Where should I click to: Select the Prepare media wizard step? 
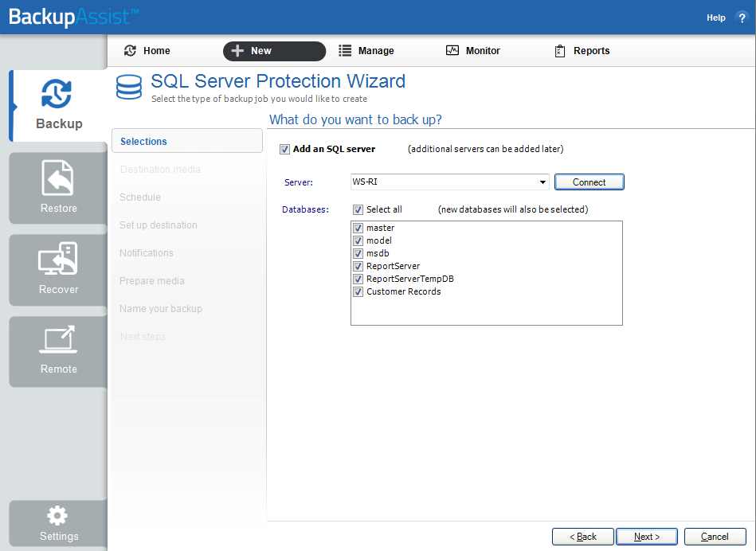click(x=152, y=281)
